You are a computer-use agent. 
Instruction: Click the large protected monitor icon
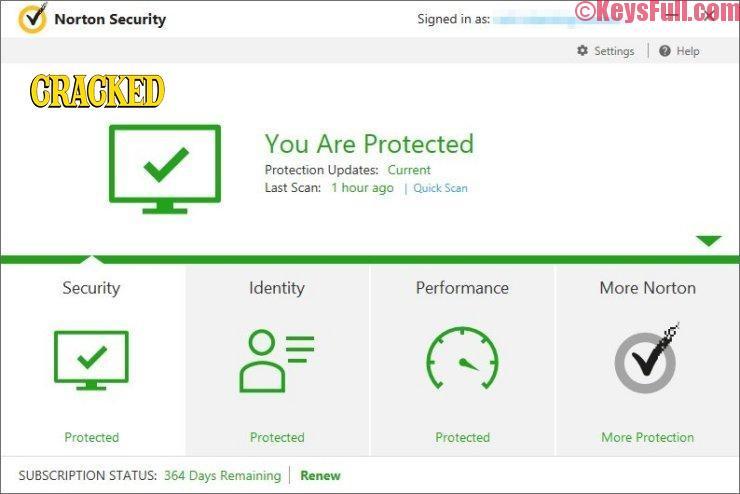165,169
